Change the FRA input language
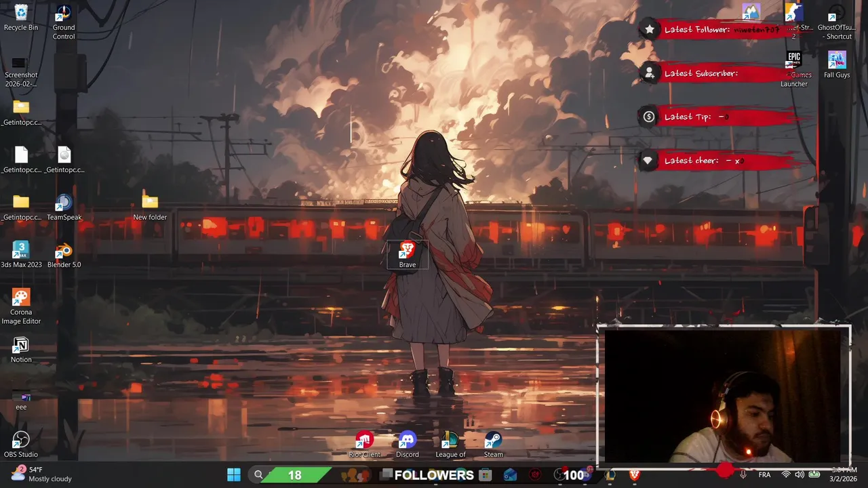Image resolution: width=868 pixels, height=488 pixels. (x=764, y=474)
